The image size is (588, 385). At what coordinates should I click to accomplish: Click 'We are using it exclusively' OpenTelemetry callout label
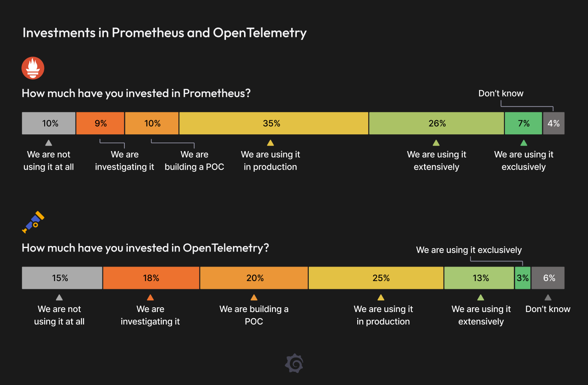[469, 250]
